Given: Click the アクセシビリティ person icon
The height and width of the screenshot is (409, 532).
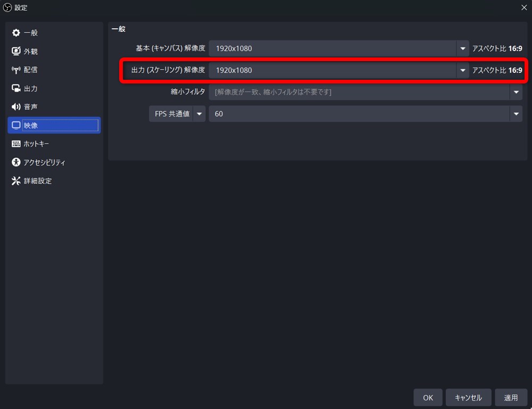Looking at the screenshot, I should pyautogui.click(x=16, y=162).
